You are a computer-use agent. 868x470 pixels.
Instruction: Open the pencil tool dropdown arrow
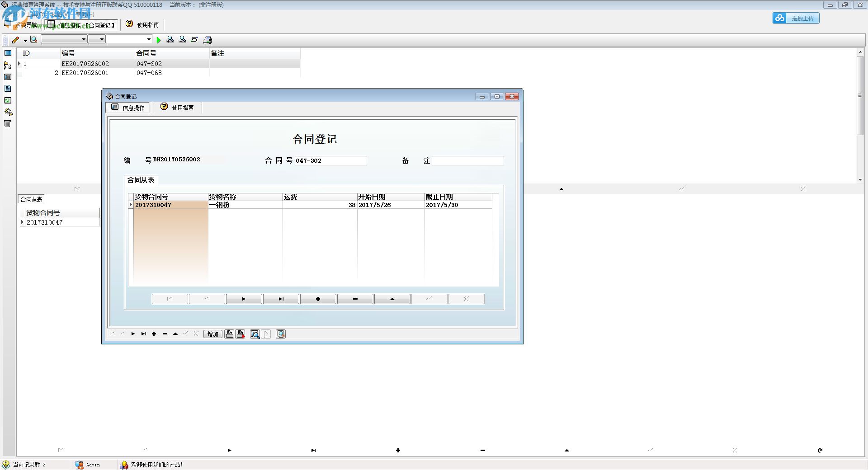tap(25, 40)
